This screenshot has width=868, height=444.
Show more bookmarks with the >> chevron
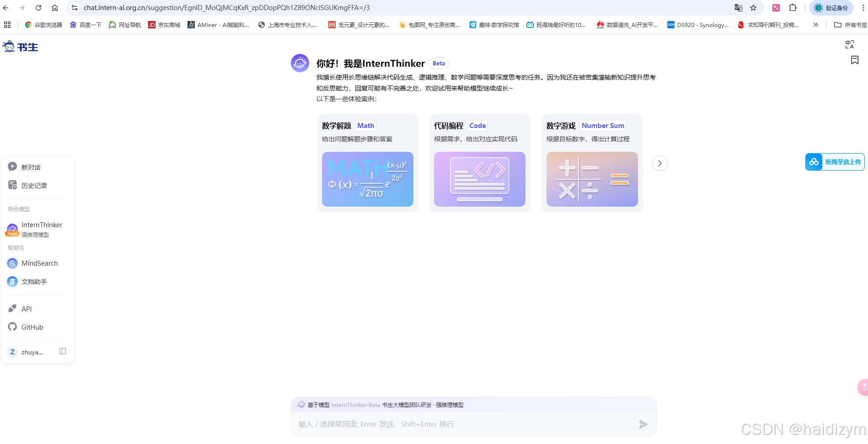pyautogui.click(x=815, y=25)
